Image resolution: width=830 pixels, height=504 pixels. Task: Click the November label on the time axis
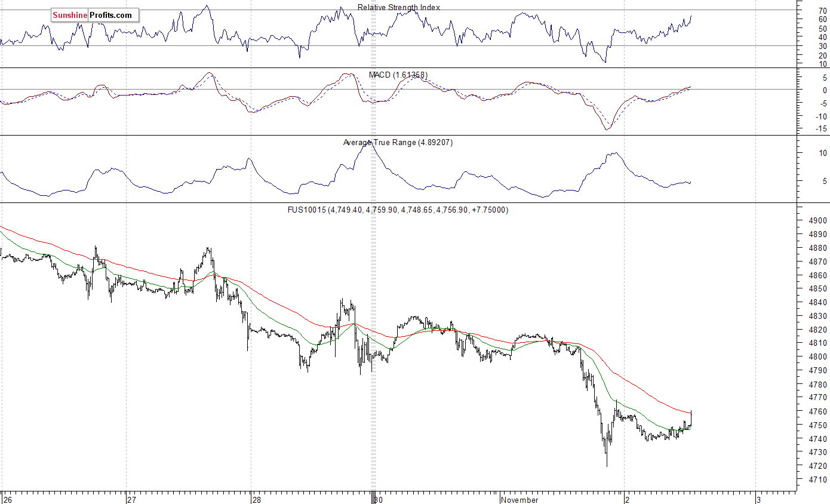[x=519, y=499]
